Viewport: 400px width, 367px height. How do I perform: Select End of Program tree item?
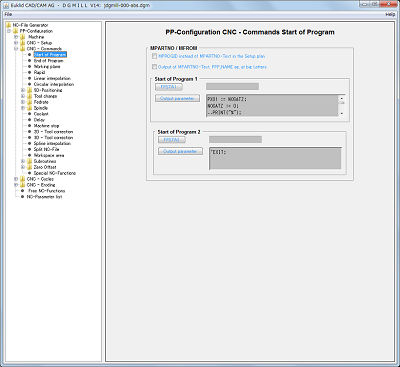tap(49, 61)
